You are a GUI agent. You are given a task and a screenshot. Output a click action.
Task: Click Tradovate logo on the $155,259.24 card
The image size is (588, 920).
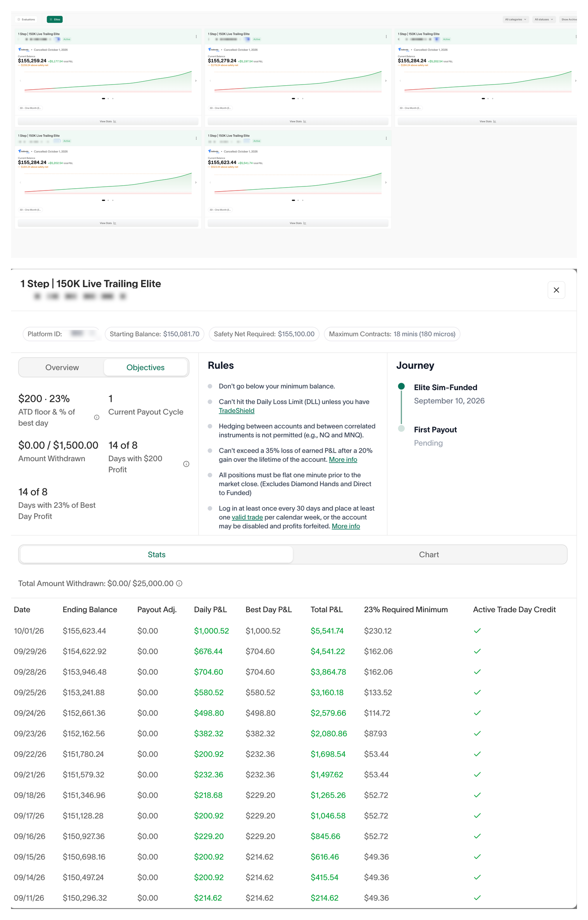tap(23, 50)
